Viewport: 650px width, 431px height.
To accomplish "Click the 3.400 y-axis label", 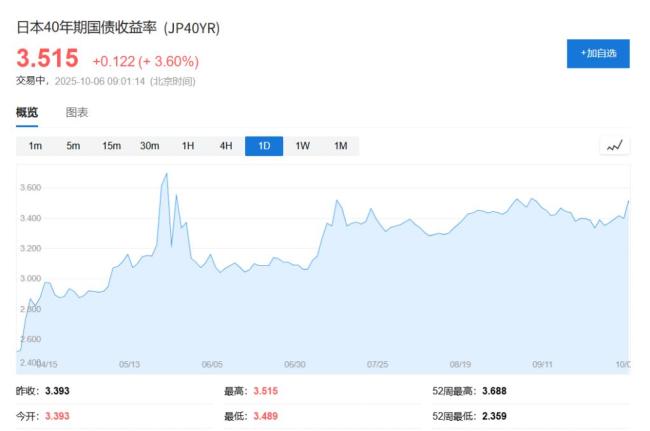I will (31, 218).
